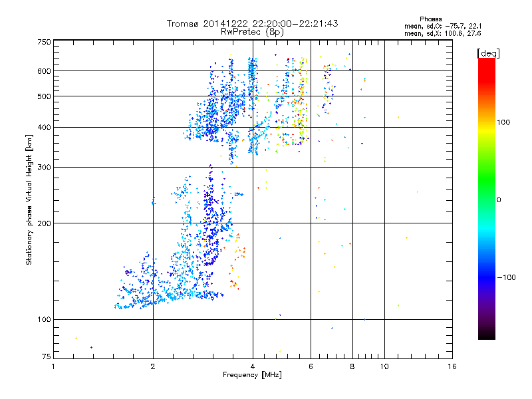Screen dimensions: 532x399
Task: Click the "Phases" heading in the top-right corner
Action: [x=430, y=19]
